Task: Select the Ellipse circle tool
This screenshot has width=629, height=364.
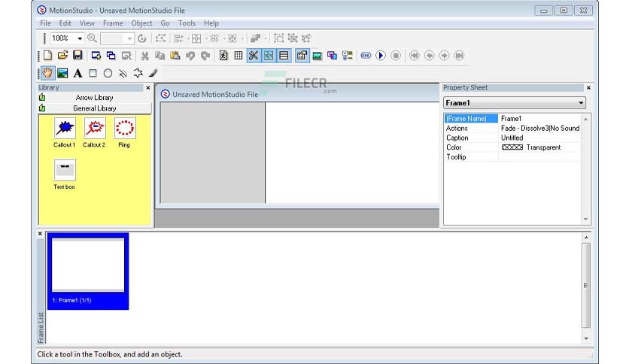Action: (x=108, y=73)
